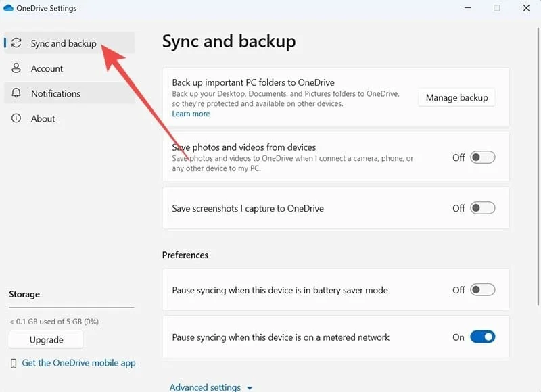This screenshot has width=541, height=392.
Task: Open the About section
Action: [x=42, y=118]
